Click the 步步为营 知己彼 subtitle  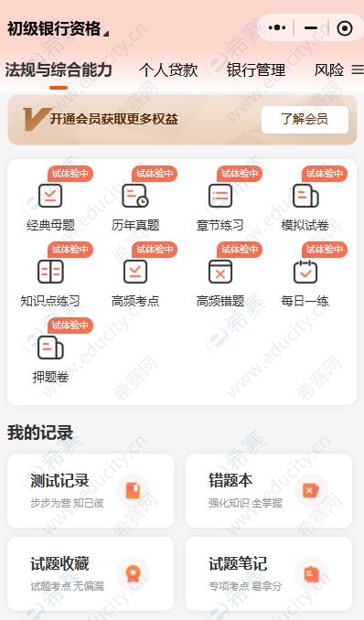click(x=68, y=503)
